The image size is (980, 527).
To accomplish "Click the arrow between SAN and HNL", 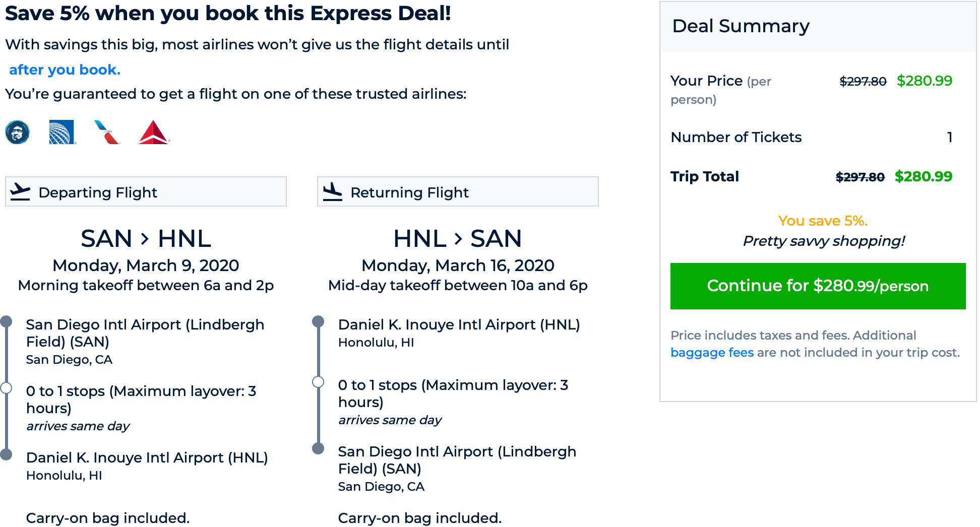I will point(145,238).
